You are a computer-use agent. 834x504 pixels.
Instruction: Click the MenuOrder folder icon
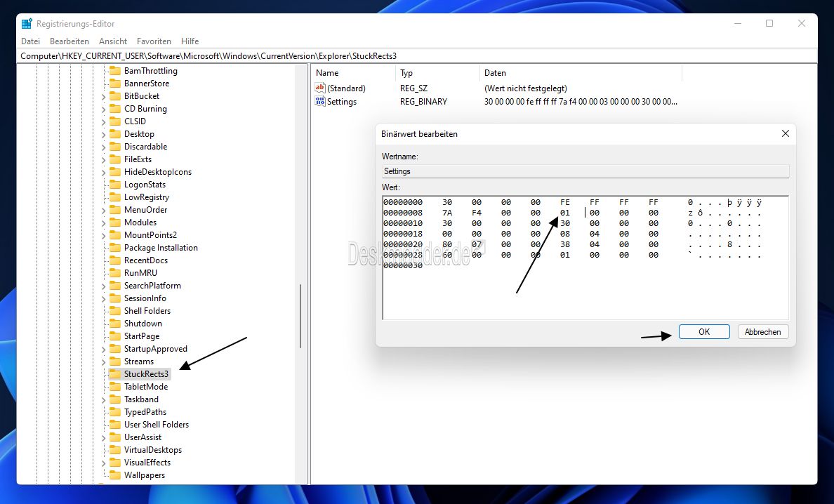coord(115,210)
